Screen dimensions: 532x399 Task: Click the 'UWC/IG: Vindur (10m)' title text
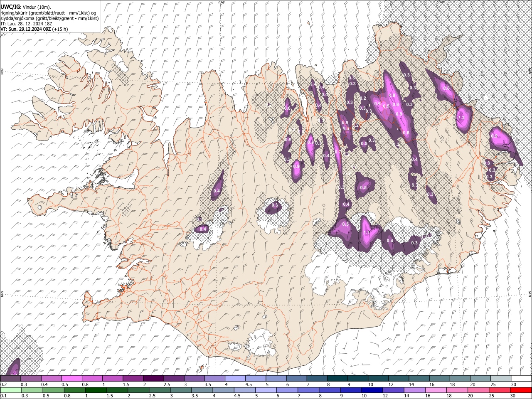click(26, 7)
